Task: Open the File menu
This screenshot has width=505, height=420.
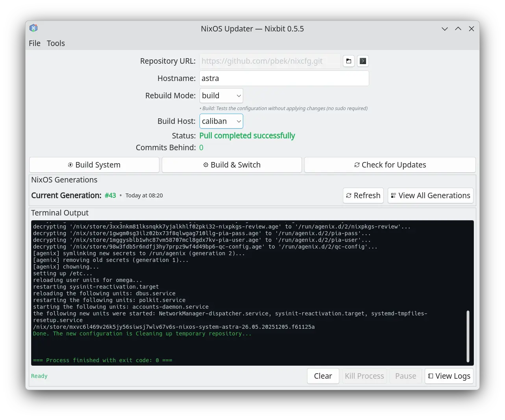Action: click(35, 43)
